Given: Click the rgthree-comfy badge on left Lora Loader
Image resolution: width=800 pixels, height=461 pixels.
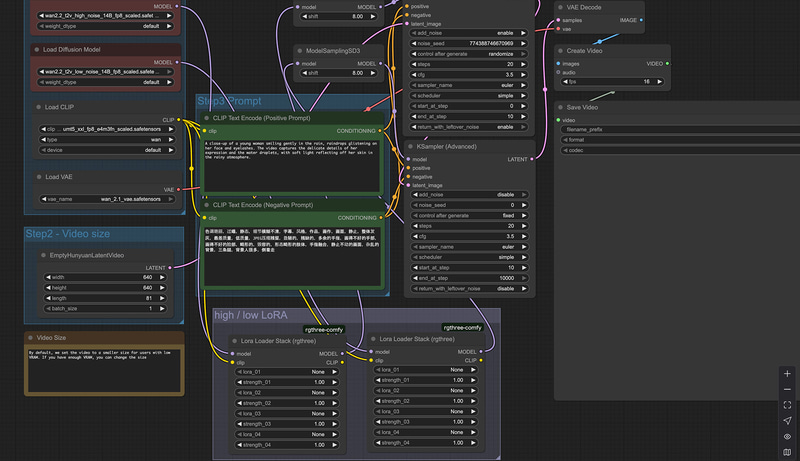Looking at the screenshot, I should pos(326,328).
